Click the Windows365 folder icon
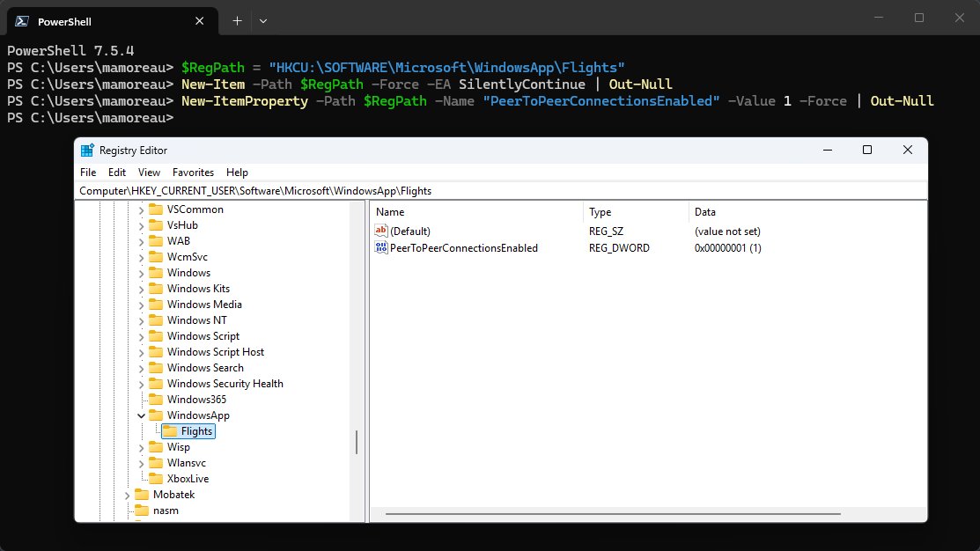The width and height of the screenshot is (980, 551). (x=156, y=400)
